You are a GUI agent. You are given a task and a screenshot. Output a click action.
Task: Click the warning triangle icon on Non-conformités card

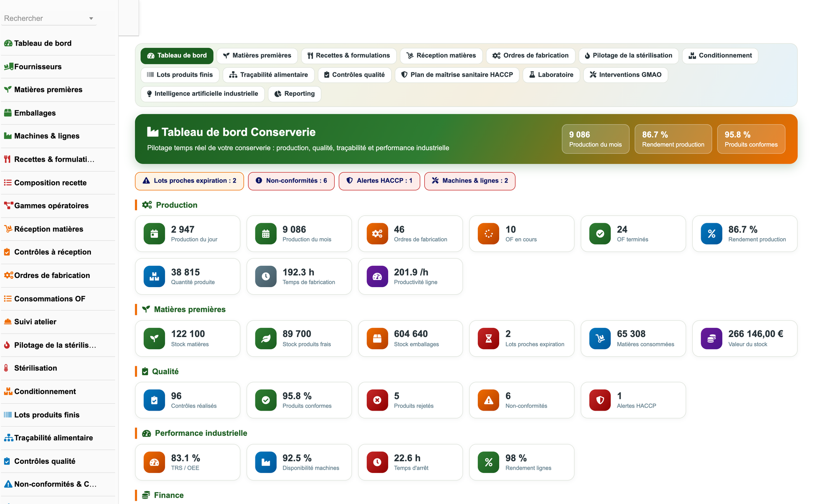point(488,400)
